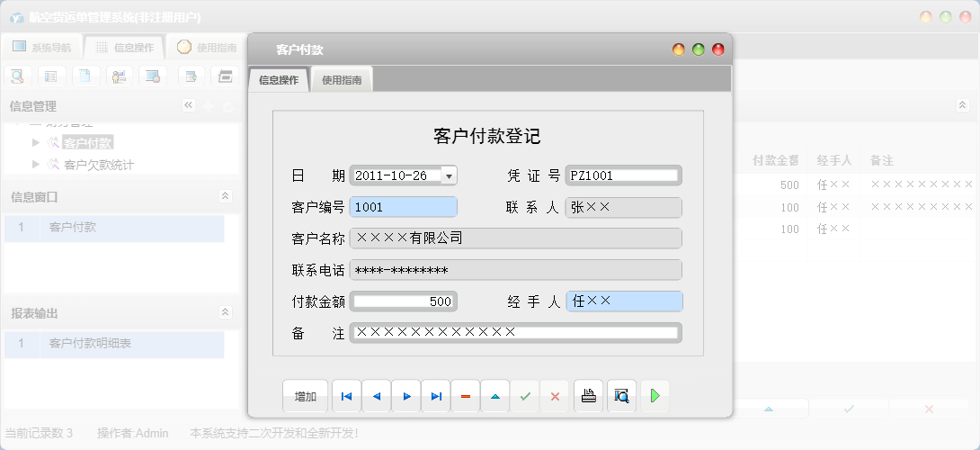Screen dimensions: 980x450
Task: Click the refresh icon in 信息管理 header
Action: (x=228, y=107)
